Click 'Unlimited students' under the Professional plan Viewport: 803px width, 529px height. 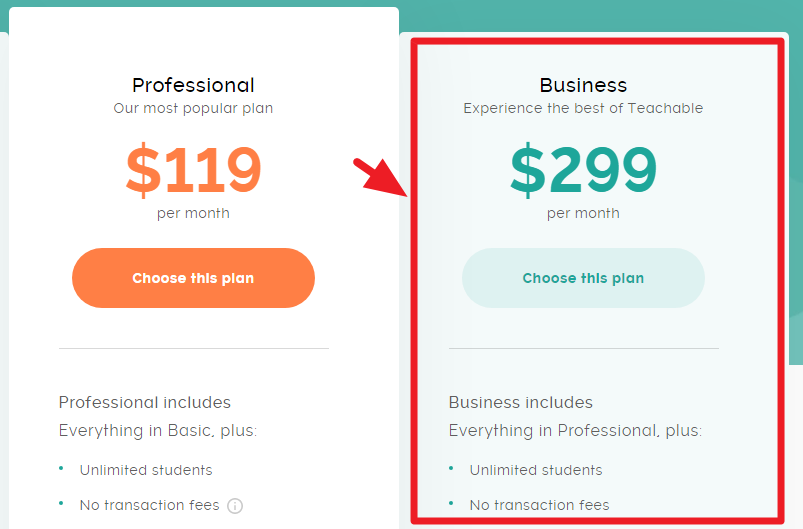[x=146, y=470]
